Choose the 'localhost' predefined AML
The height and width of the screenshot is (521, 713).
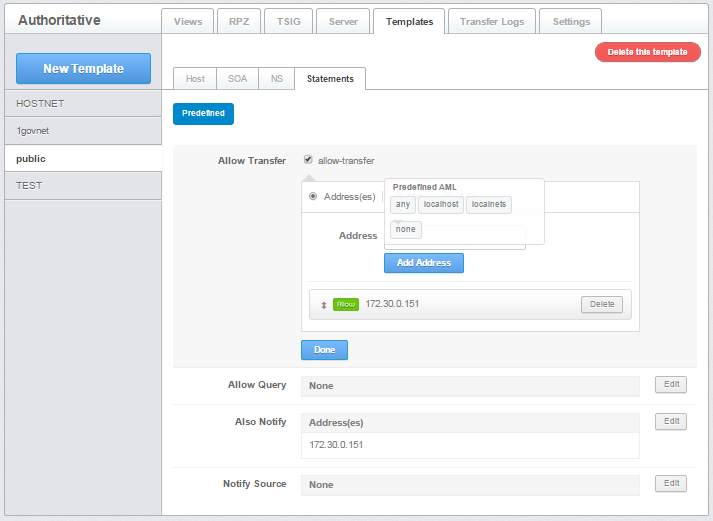click(441, 204)
